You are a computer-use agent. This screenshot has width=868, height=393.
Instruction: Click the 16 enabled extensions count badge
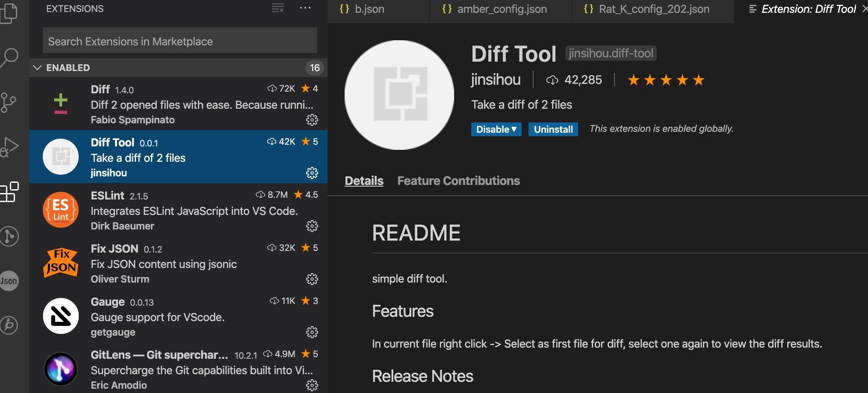[x=315, y=68]
